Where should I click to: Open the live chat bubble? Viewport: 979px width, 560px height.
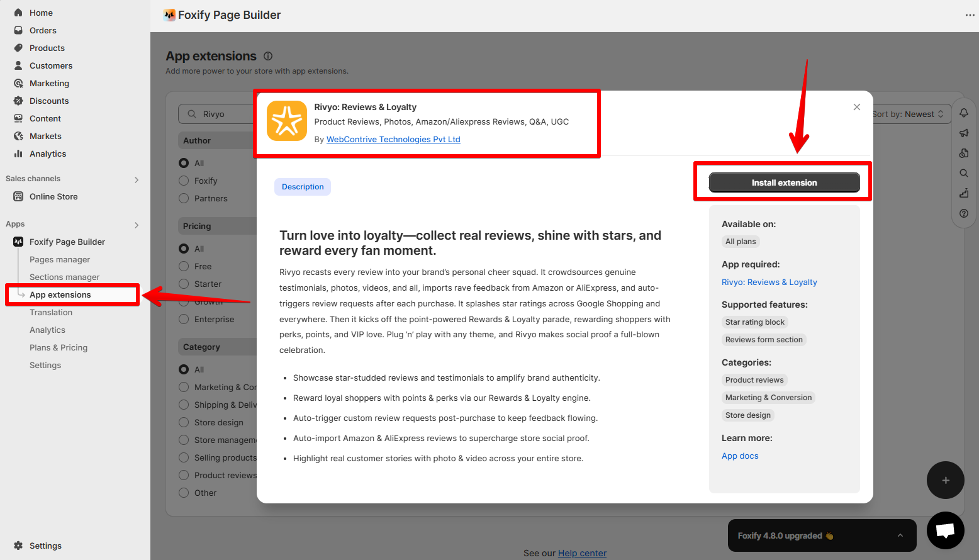click(x=945, y=530)
